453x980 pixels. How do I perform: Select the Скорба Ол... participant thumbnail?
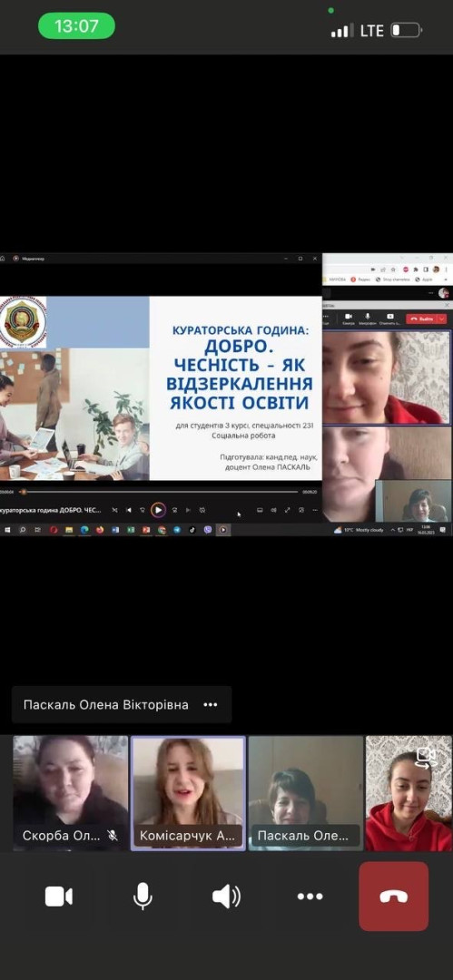(71, 793)
